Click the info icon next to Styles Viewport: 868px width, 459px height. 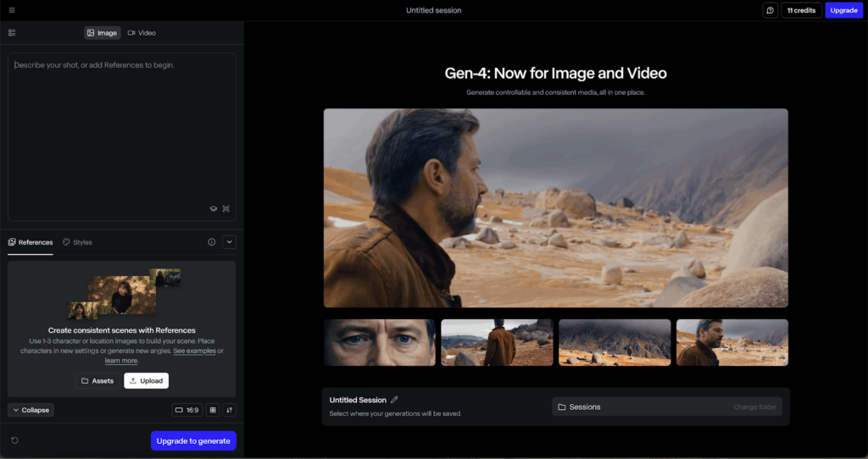pyautogui.click(x=211, y=241)
